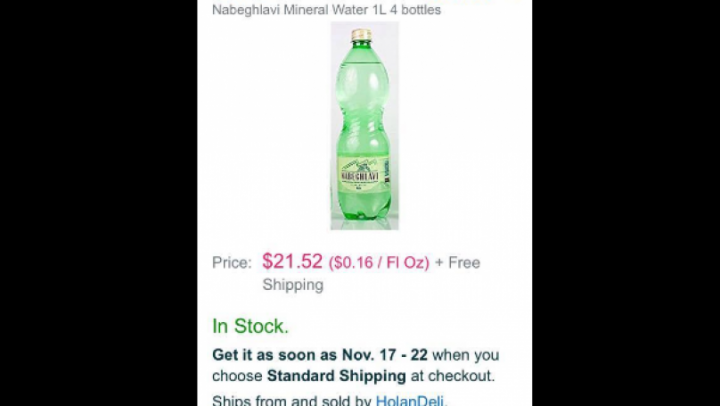Select the Nabeghlavi Mineral Water product title
The image size is (720, 406).
pyautogui.click(x=326, y=10)
